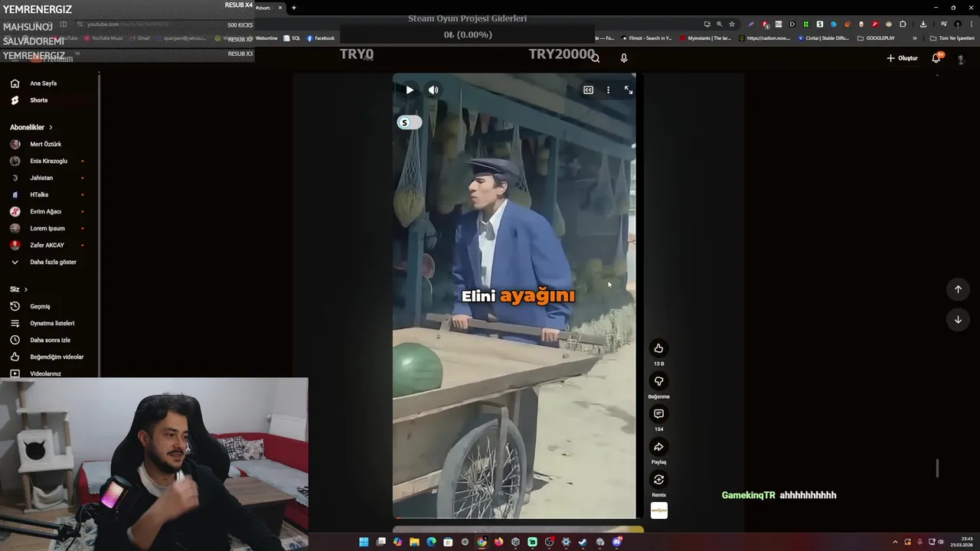
Task: Show hidden system tray icons
Action: pos(895,542)
